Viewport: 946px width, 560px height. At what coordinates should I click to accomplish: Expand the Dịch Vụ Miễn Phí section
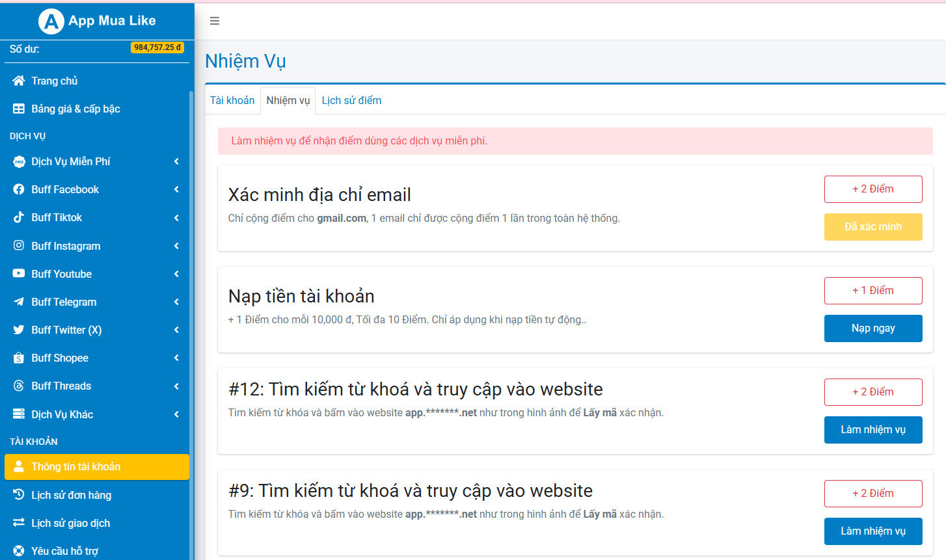(x=176, y=161)
